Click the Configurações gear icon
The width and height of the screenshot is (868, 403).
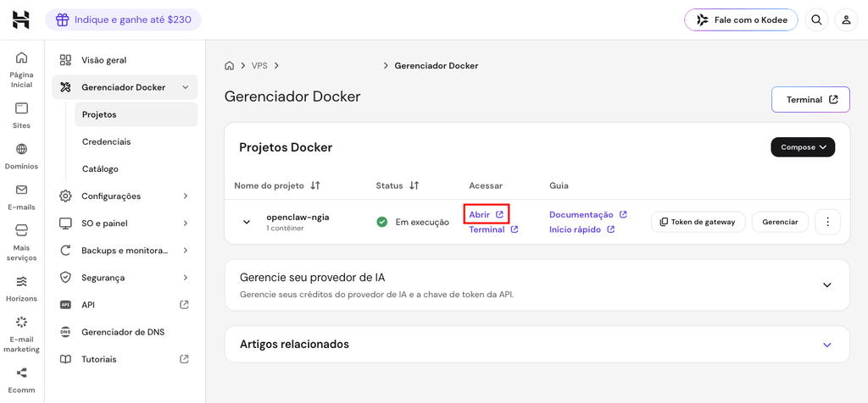(65, 196)
